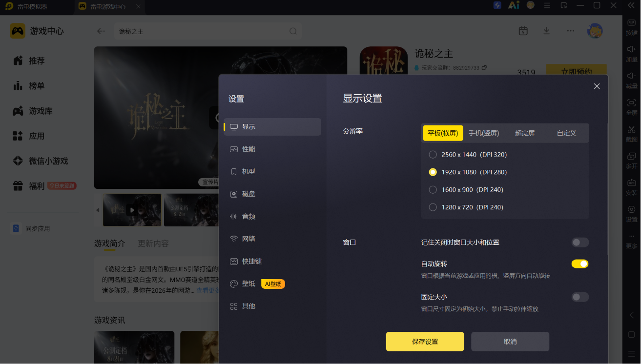
Task: Open the AI assistant icon in title bar
Action: click(514, 5)
